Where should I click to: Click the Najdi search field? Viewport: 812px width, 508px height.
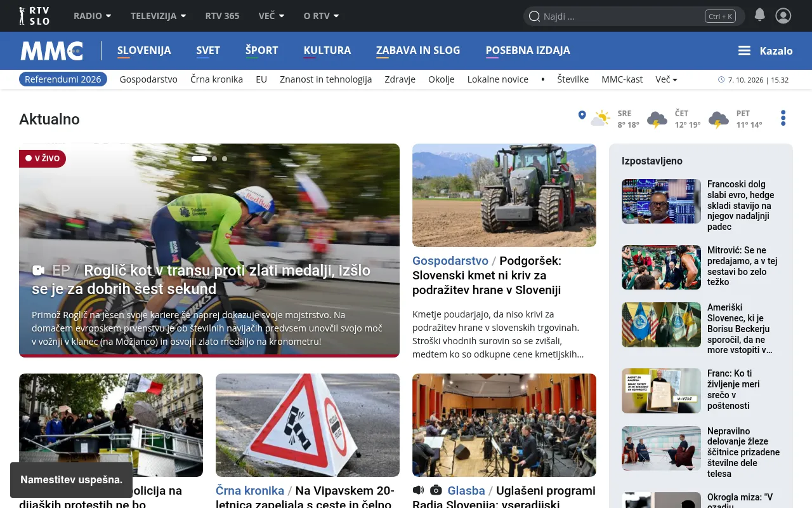point(634,17)
